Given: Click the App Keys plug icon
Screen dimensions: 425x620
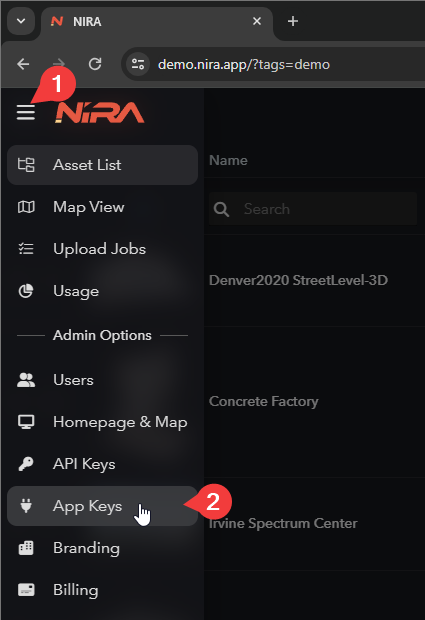Looking at the screenshot, I should (26, 506).
